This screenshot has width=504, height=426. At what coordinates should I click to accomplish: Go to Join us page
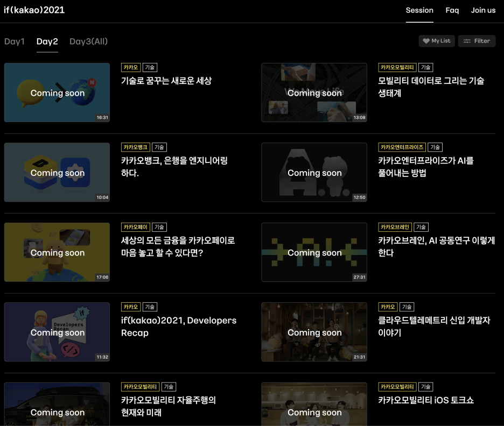click(x=483, y=10)
